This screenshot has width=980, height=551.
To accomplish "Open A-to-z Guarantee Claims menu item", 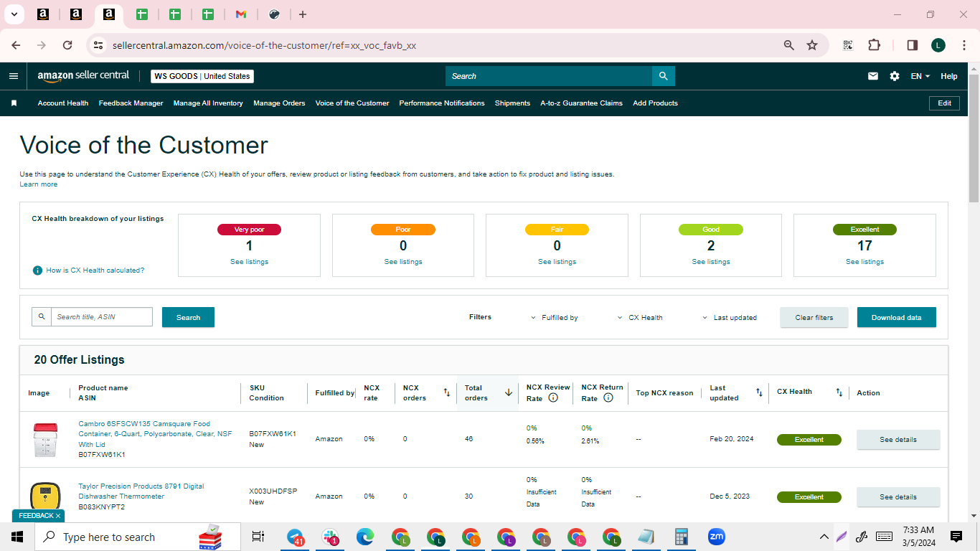I will point(581,103).
